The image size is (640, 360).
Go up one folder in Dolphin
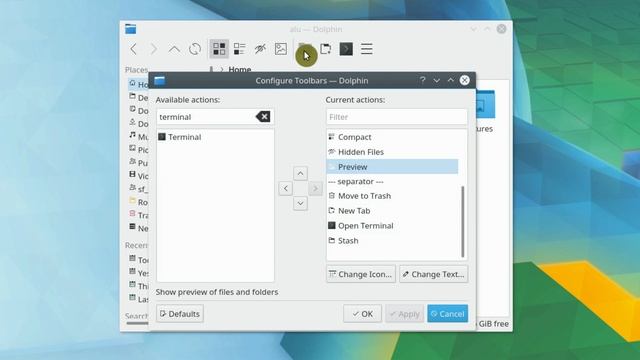[x=174, y=49]
